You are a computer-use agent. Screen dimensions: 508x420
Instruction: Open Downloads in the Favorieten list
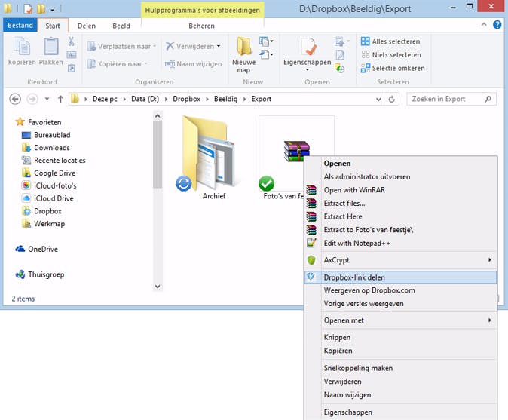tap(51, 148)
